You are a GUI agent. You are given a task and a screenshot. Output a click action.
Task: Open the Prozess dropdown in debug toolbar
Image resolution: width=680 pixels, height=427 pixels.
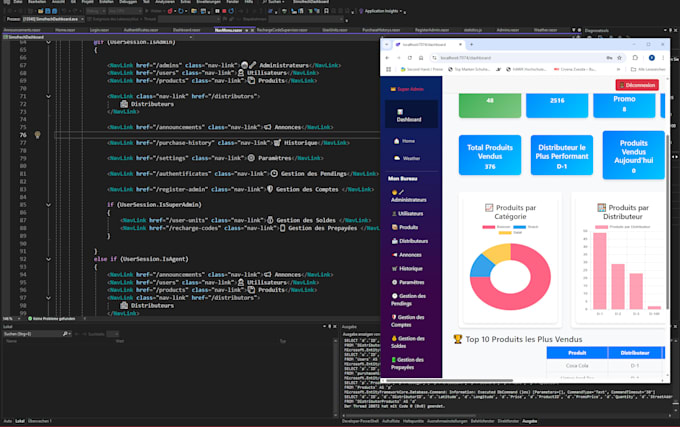52,19
